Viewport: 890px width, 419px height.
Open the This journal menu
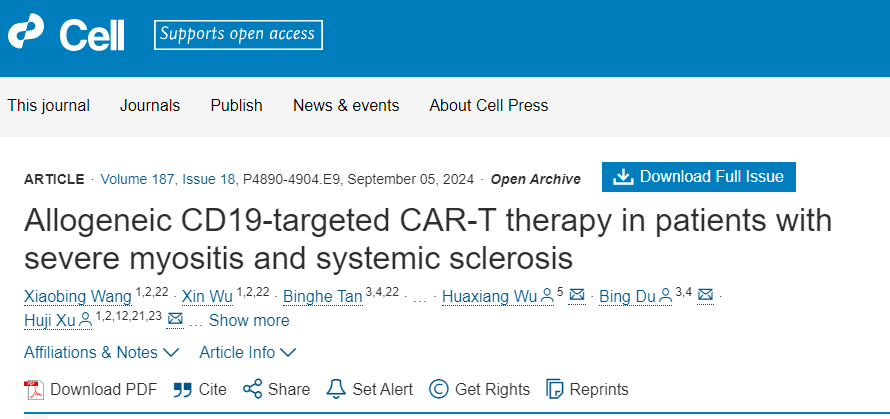(x=48, y=105)
